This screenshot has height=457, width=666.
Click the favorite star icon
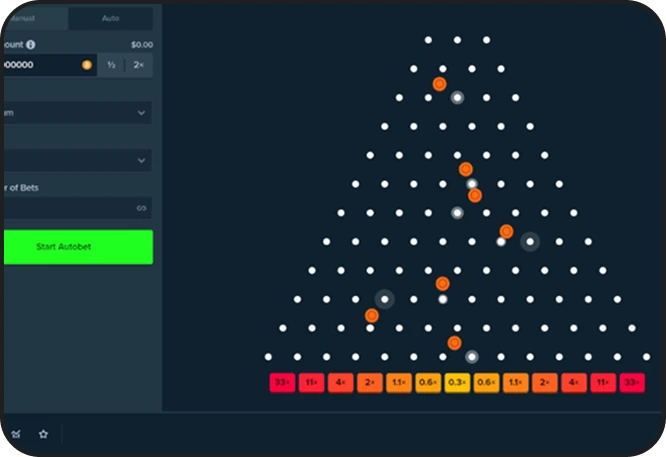click(x=43, y=434)
